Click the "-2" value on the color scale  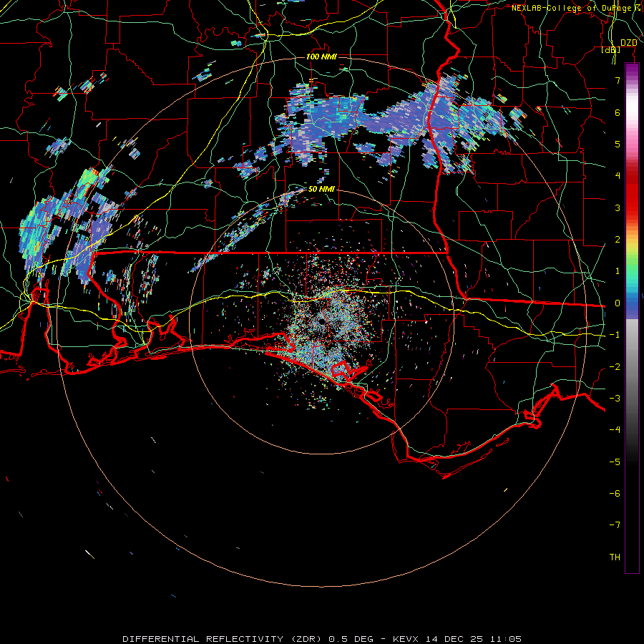coord(615,367)
